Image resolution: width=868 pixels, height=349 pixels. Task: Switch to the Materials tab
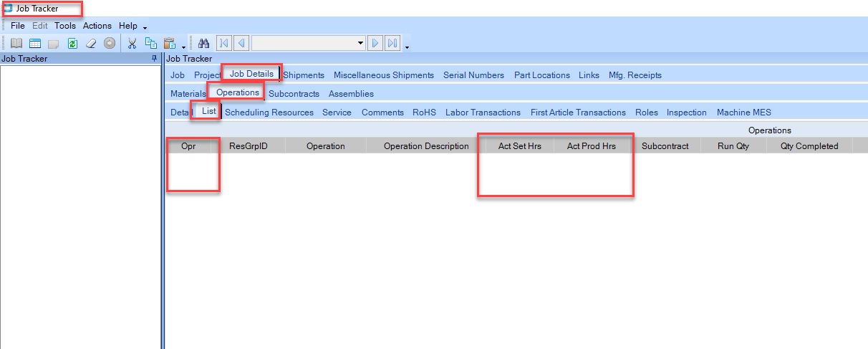(x=188, y=94)
